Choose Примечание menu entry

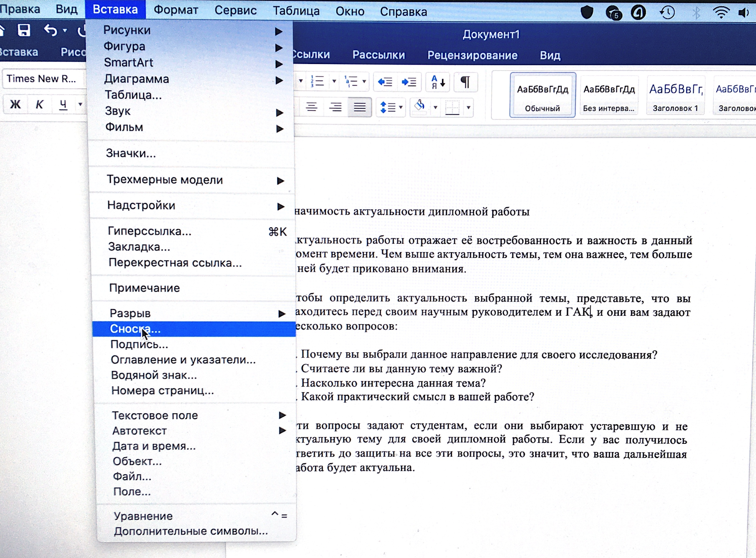point(194,288)
